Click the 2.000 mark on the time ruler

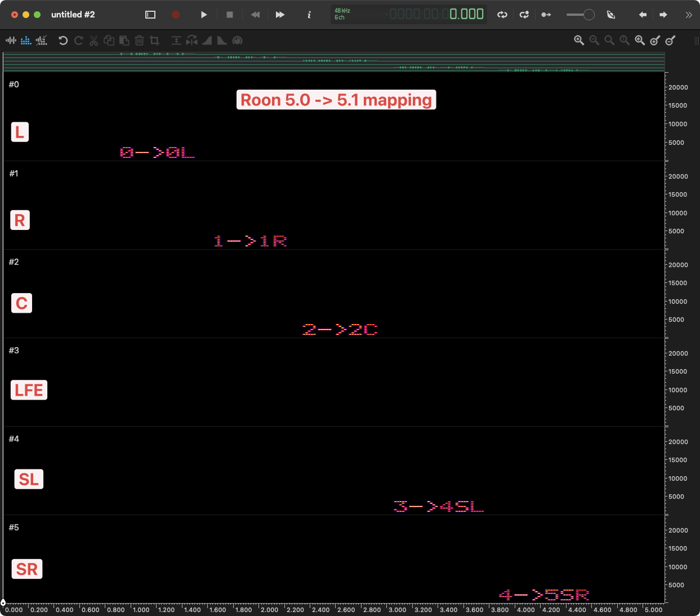269,610
